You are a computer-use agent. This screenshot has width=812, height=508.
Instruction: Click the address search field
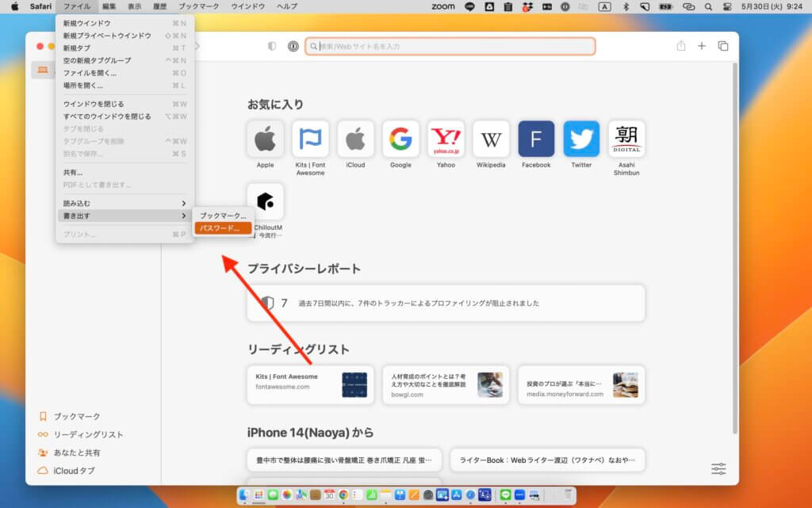tap(450, 46)
